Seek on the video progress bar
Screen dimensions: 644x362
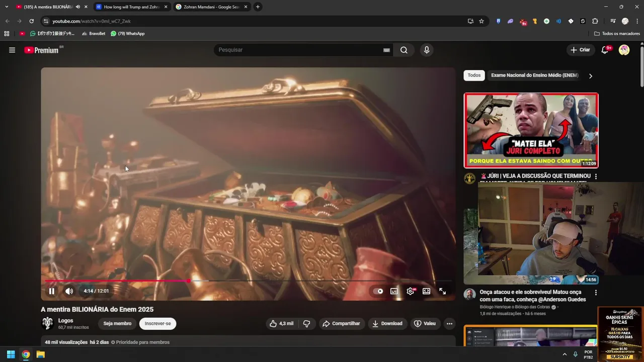click(248, 281)
